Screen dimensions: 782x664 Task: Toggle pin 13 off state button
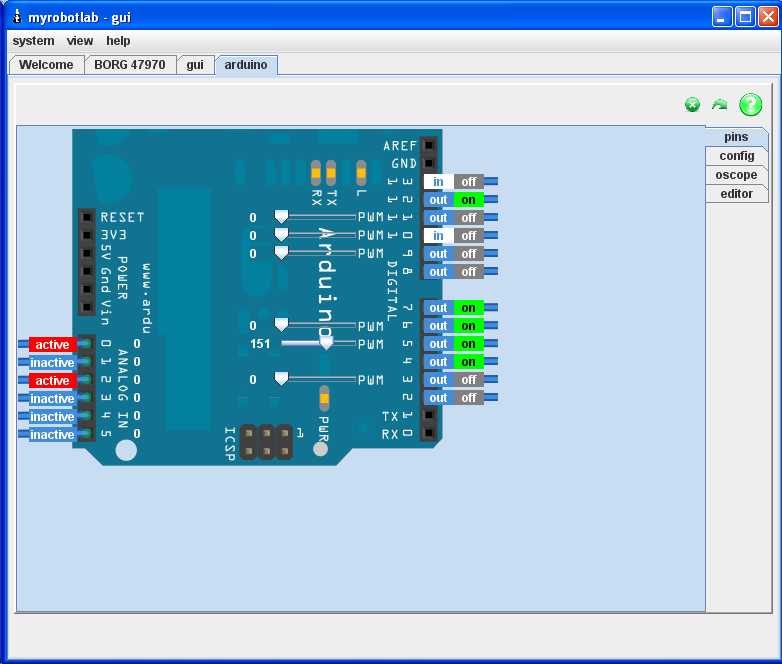[x=469, y=182]
